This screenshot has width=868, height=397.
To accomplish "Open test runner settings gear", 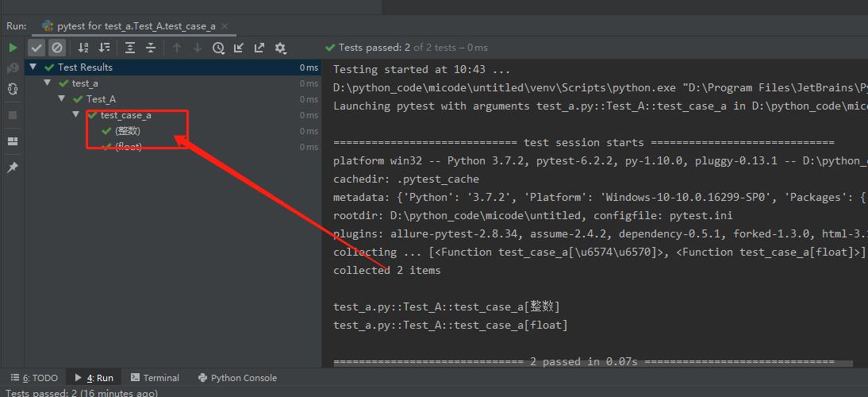I will 281,48.
